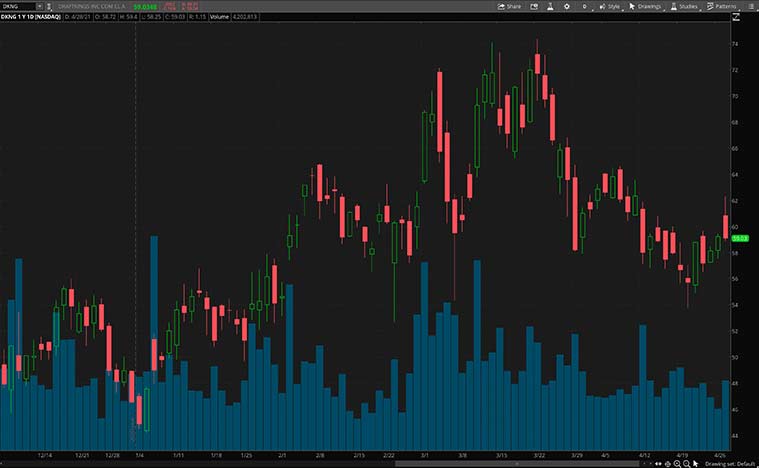Click the 1/4 date label on time axis
This screenshot has height=468, width=759.
pyautogui.click(x=139, y=455)
